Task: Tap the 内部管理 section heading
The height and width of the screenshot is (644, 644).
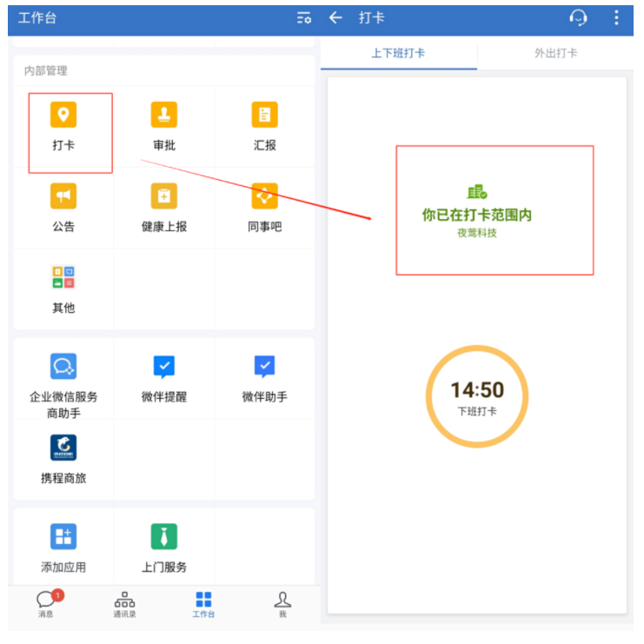Action: coord(45,71)
